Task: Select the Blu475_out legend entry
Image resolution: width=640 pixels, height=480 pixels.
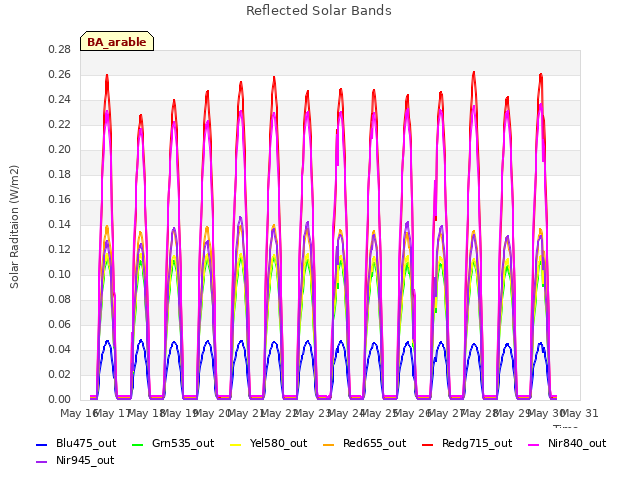Action: click(76, 443)
